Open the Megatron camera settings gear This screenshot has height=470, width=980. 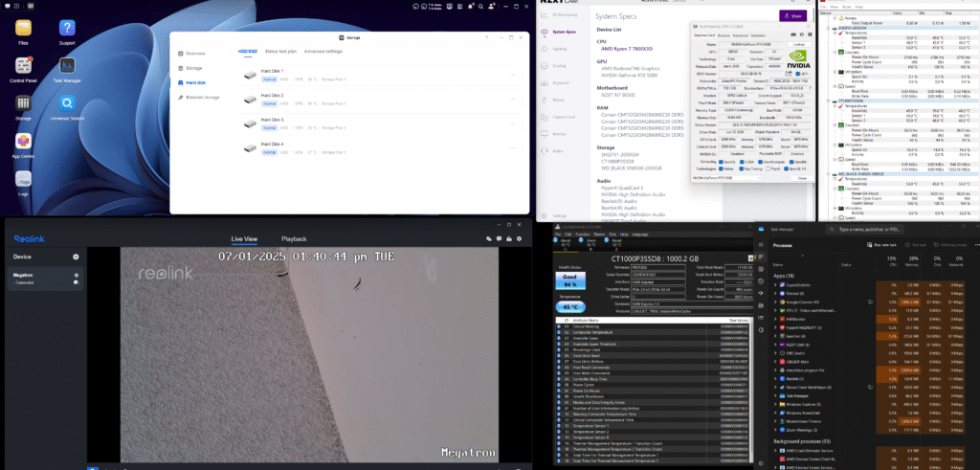(x=77, y=275)
